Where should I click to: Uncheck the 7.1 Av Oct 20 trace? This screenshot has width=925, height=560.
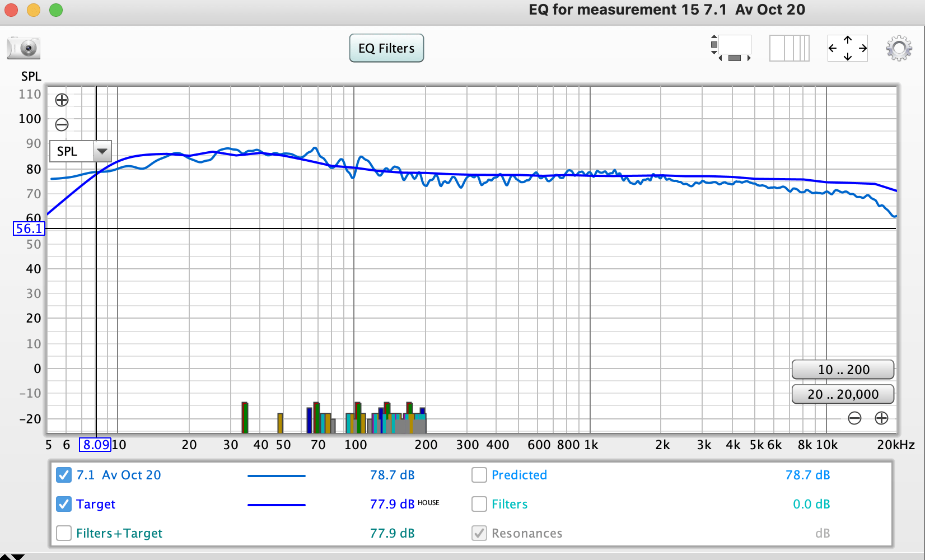[64, 475]
